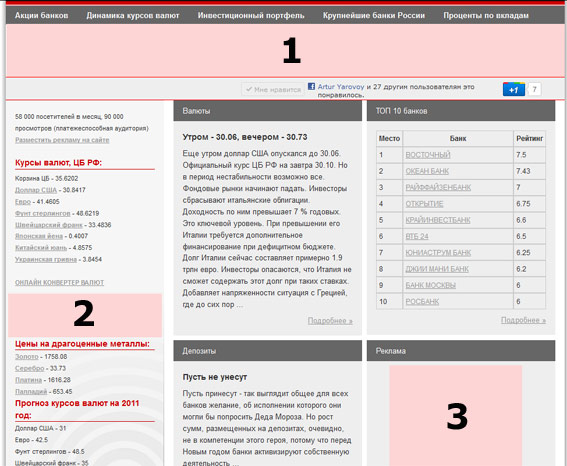This screenshot has height=466, width=567.
Task: Click the Рейтинг column header
Action: 529,138
